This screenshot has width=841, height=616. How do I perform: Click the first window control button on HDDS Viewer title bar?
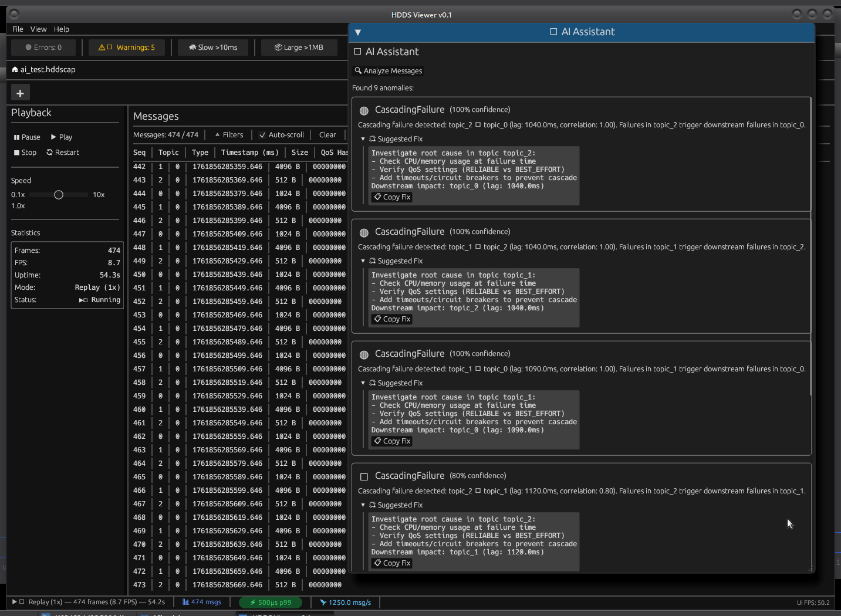pyautogui.click(x=796, y=13)
